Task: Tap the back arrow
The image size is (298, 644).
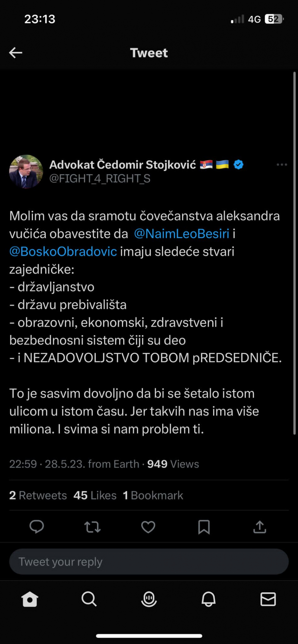Action: tap(16, 53)
